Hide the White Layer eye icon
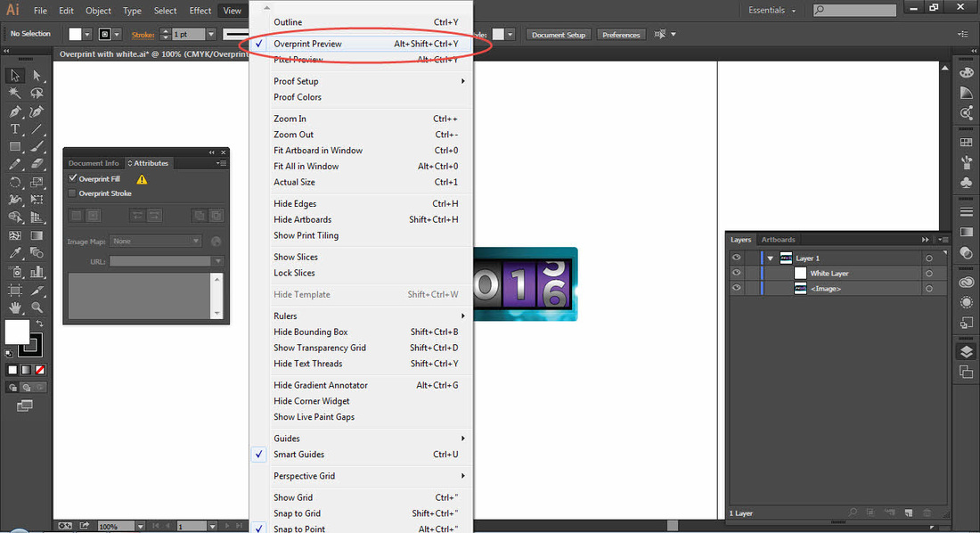The height and width of the screenshot is (533, 980). click(x=736, y=273)
